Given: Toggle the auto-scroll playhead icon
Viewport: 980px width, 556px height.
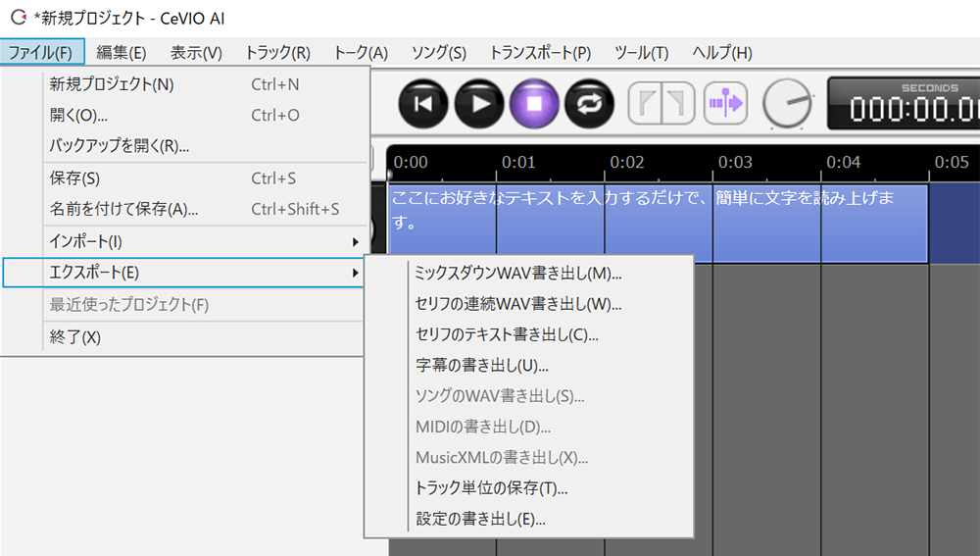Looking at the screenshot, I should 725,103.
